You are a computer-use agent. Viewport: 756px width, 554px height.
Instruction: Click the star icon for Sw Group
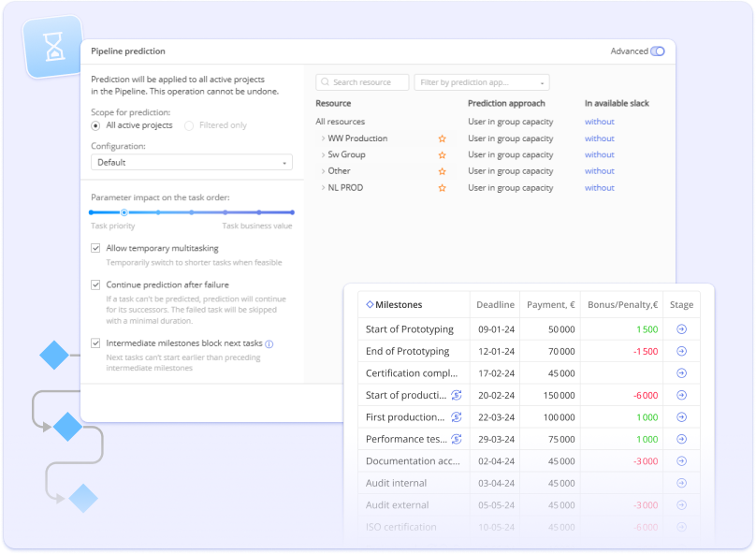point(443,155)
